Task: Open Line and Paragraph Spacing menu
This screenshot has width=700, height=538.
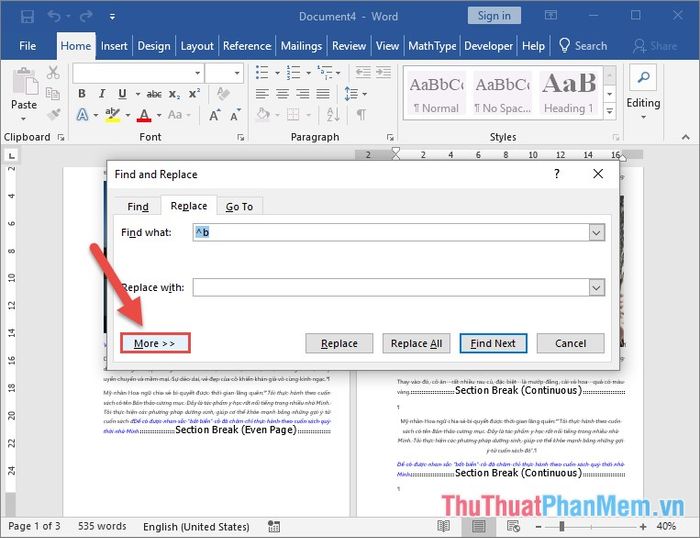Action: [355, 94]
